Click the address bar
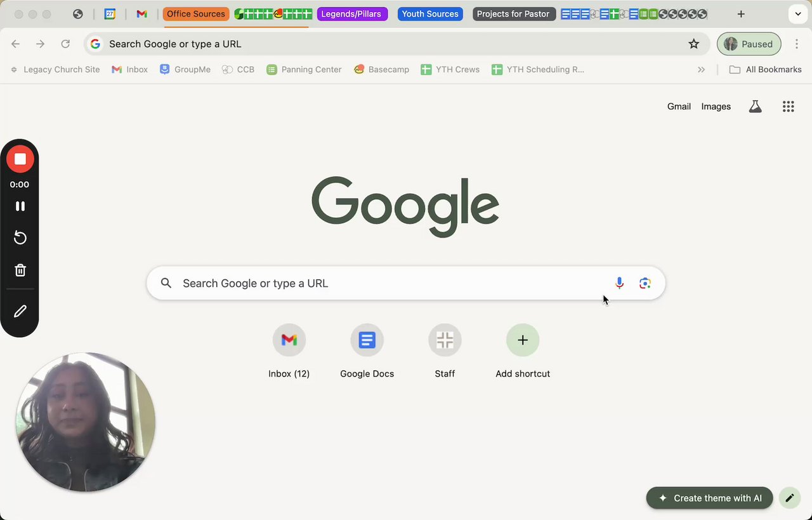 tap(396, 44)
